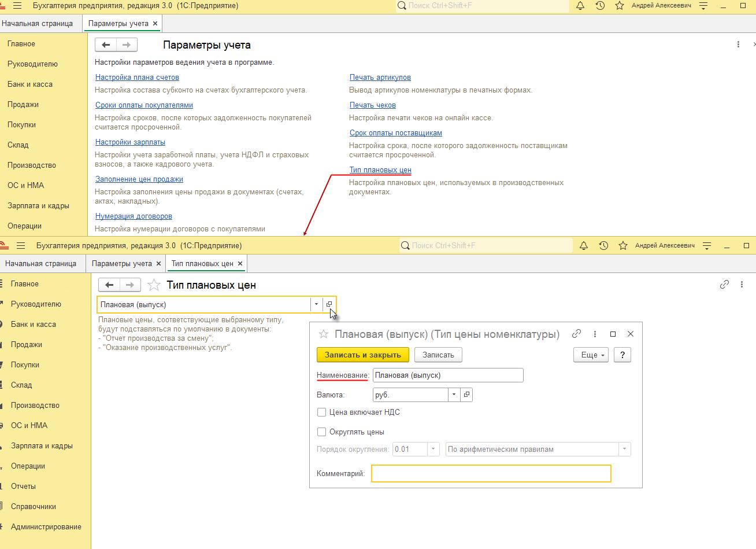
Task: Open Тип плановых цен link
Action: click(380, 170)
